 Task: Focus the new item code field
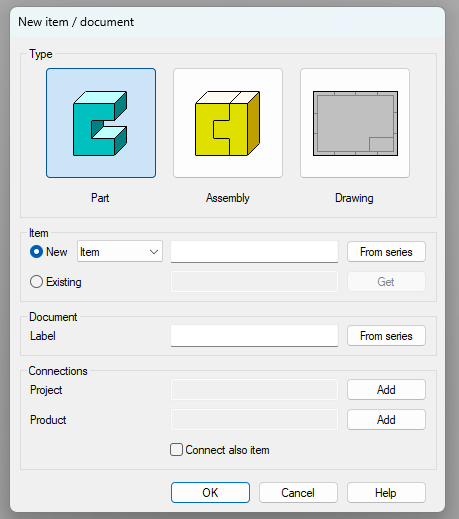coord(254,252)
